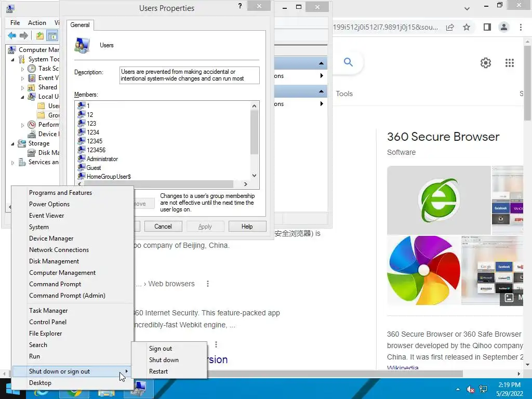This screenshot has height=399, width=532.
Task: Expand the Shared Folders tree node
Action: click(22, 88)
